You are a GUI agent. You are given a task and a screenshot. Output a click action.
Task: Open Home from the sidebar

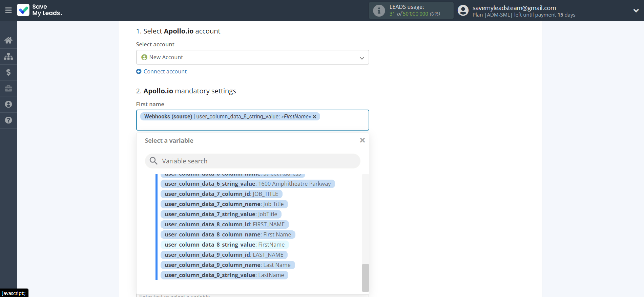tap(8, 40)
